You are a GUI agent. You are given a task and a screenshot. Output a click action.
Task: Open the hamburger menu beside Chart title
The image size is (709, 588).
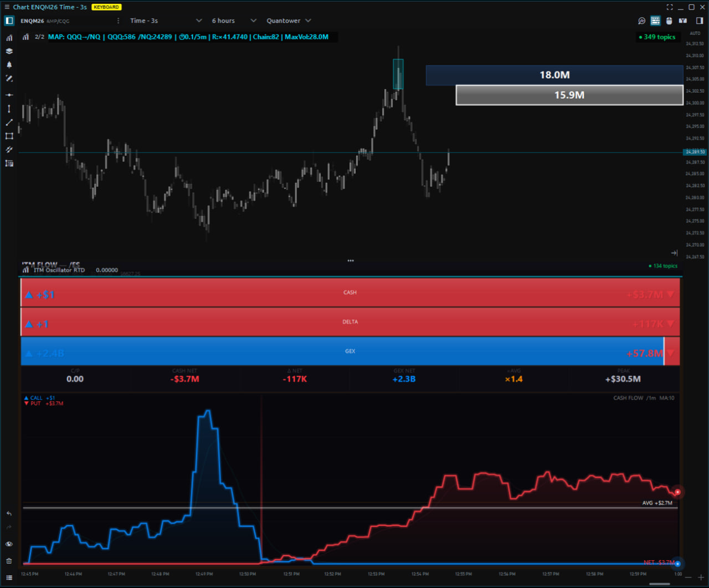[7, 7]
